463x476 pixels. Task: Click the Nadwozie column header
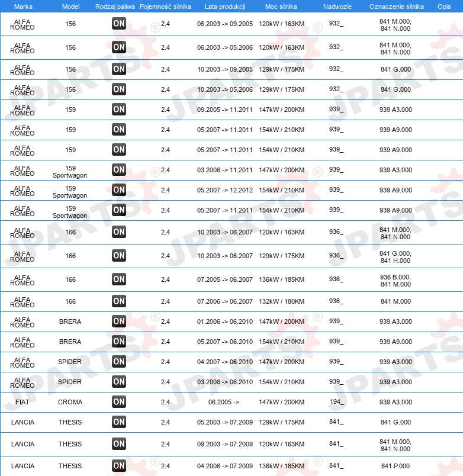click(x=337, y=7)
